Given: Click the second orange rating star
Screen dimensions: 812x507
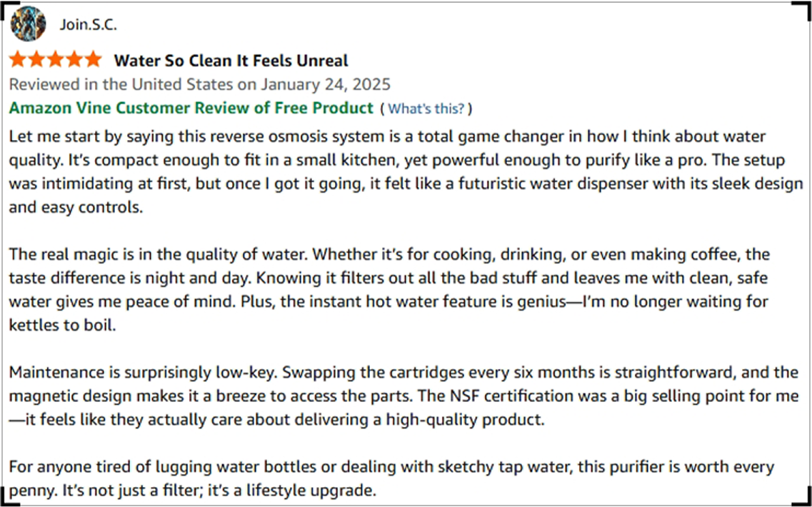Looking at the screenshot, I should (37, 60).
